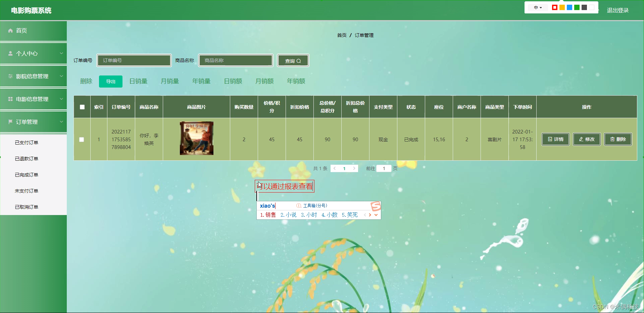Pick the yellow color swatch in toolbar
The width and height of the screenshot is (644, 313).
[562, 7]
